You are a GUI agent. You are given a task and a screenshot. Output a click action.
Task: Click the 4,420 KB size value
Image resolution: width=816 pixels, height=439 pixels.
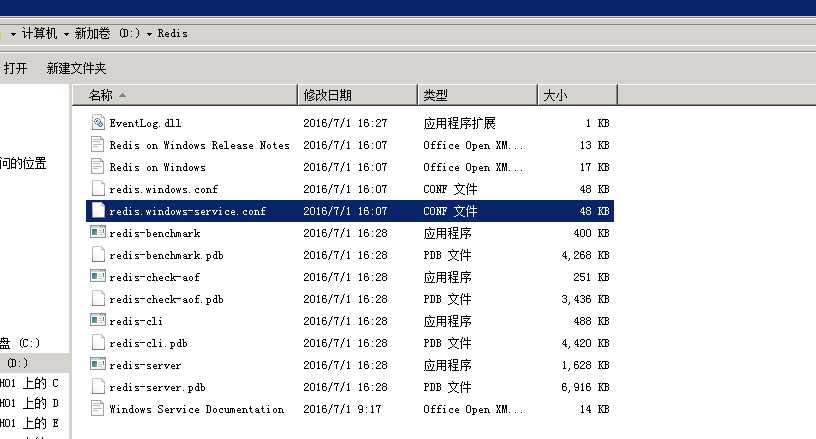pyautogui.click(x=585, y=343)
